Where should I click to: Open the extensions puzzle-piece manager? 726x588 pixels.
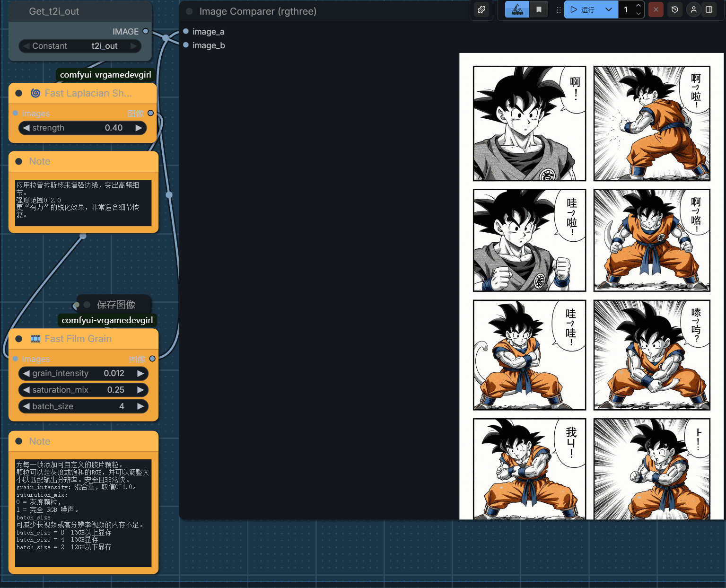481,9
